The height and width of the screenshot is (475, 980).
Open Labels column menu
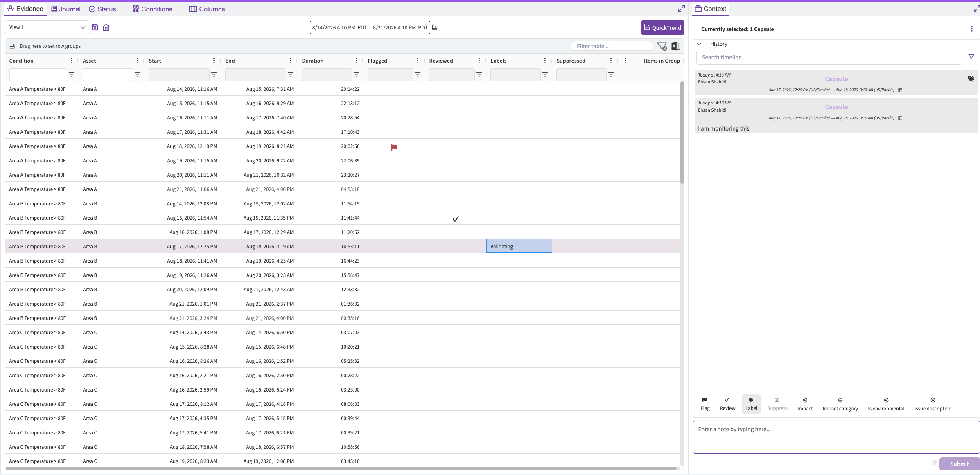click(x=545, y=61)
